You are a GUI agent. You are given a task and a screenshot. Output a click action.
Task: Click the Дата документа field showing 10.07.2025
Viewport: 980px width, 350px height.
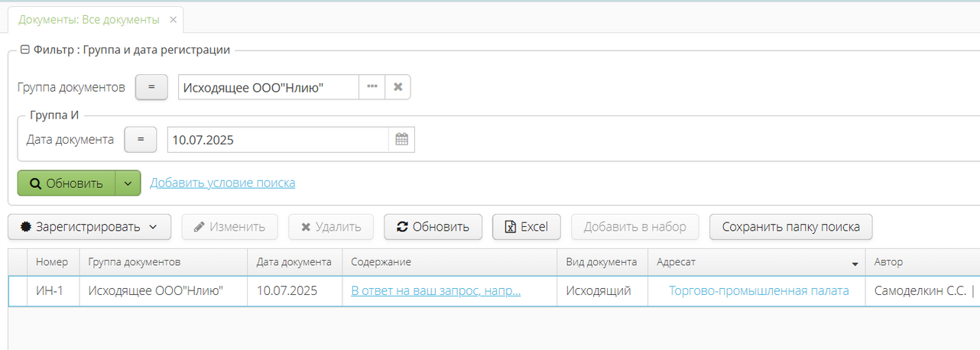click(x=277, y=140)
